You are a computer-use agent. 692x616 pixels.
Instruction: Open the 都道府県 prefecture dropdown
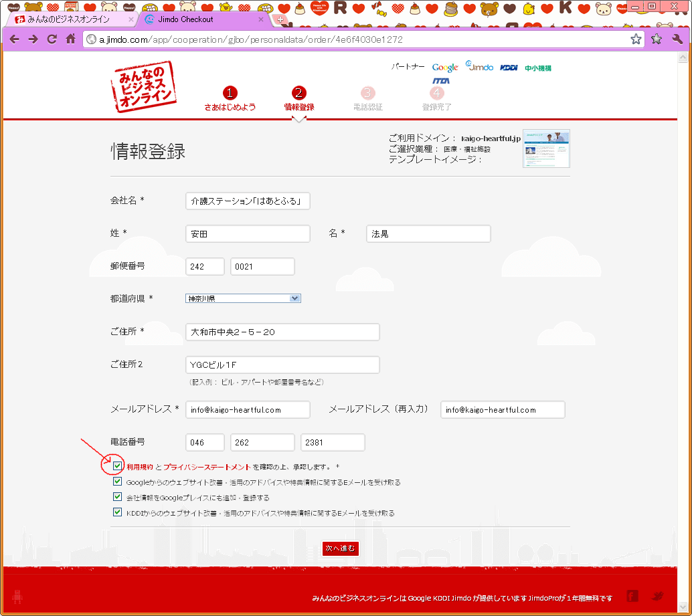243,298
